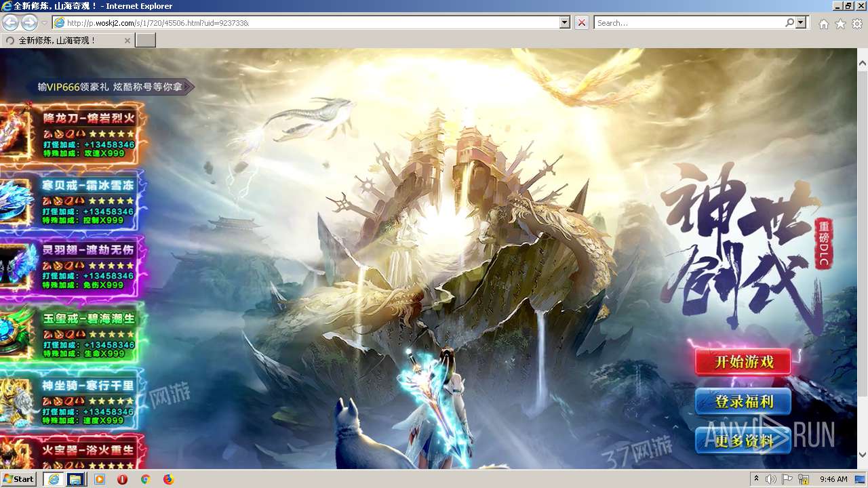Show hidden system tray icons
Screen dimensions: 868x488
[x=757, y=479]
